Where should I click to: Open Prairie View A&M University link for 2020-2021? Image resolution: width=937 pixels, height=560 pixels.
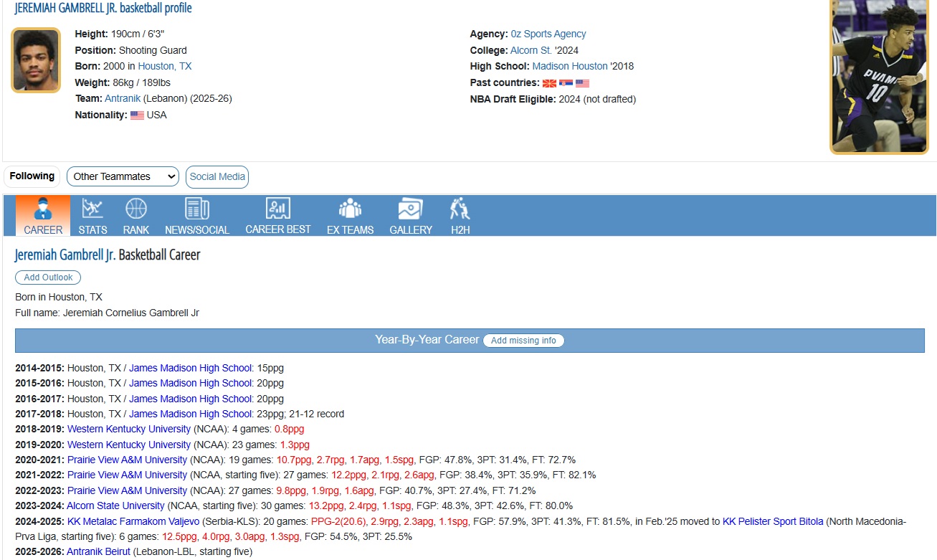127,460
